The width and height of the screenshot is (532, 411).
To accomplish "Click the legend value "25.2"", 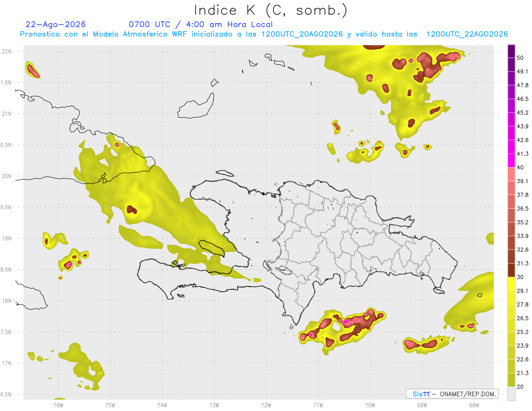I will [523, 332].
